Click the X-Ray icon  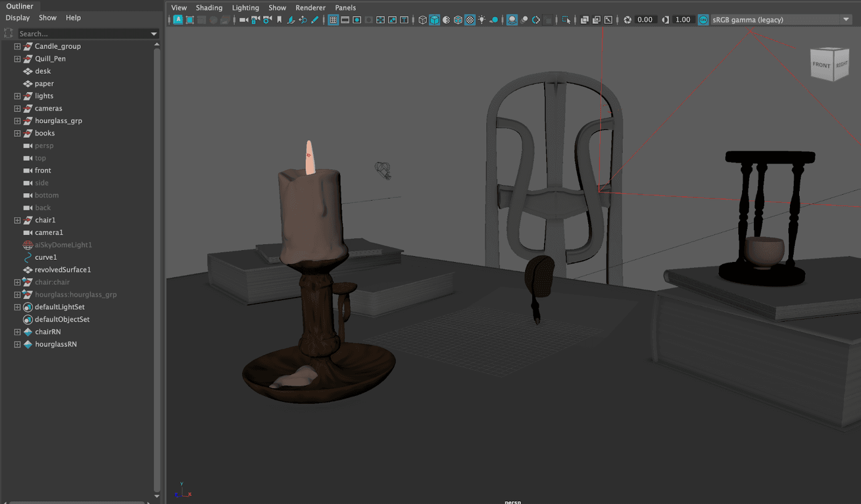point(584,20)
